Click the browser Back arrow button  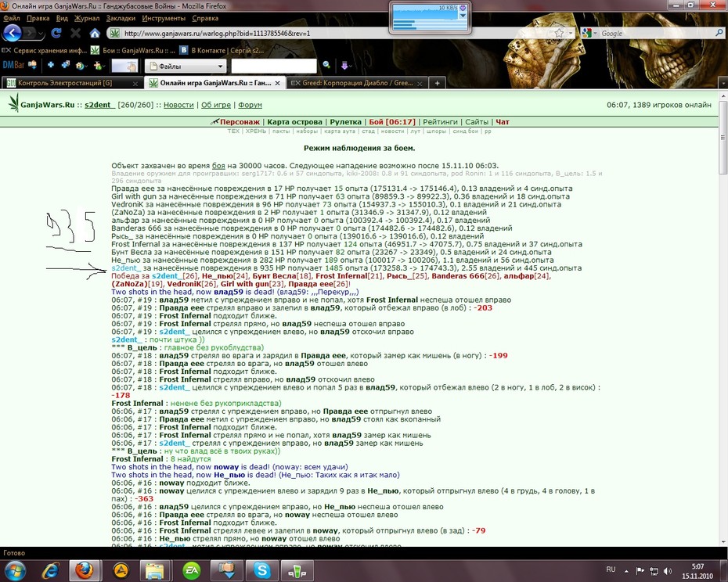[x=13, y=33]
